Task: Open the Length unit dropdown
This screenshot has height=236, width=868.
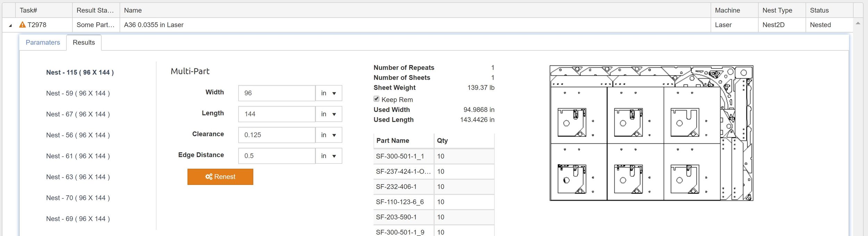Action: point(328,114)
